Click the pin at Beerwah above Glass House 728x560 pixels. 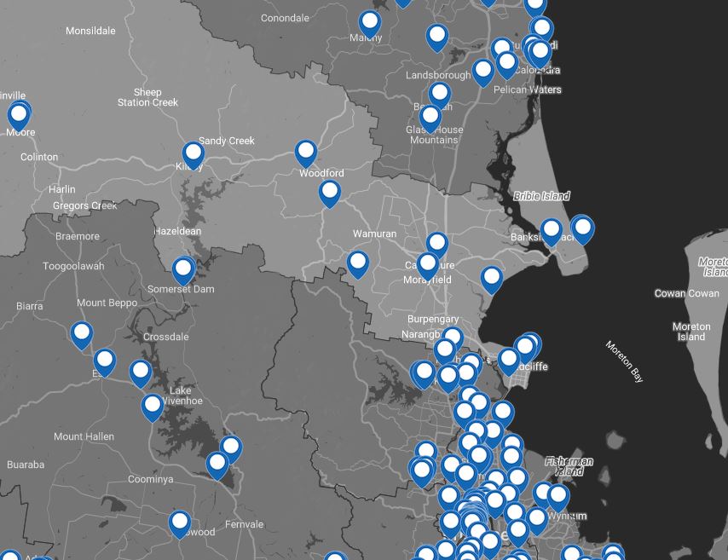(x=440, y=95)
